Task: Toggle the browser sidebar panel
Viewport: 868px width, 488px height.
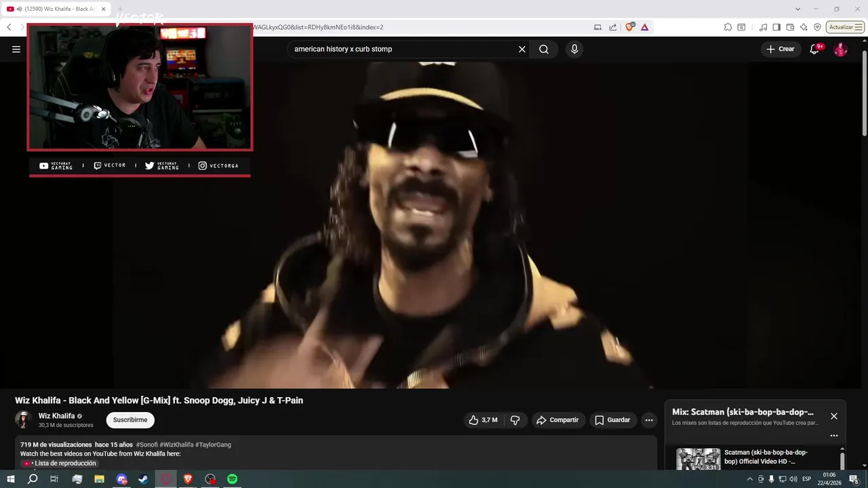Action: pos(776,27)
